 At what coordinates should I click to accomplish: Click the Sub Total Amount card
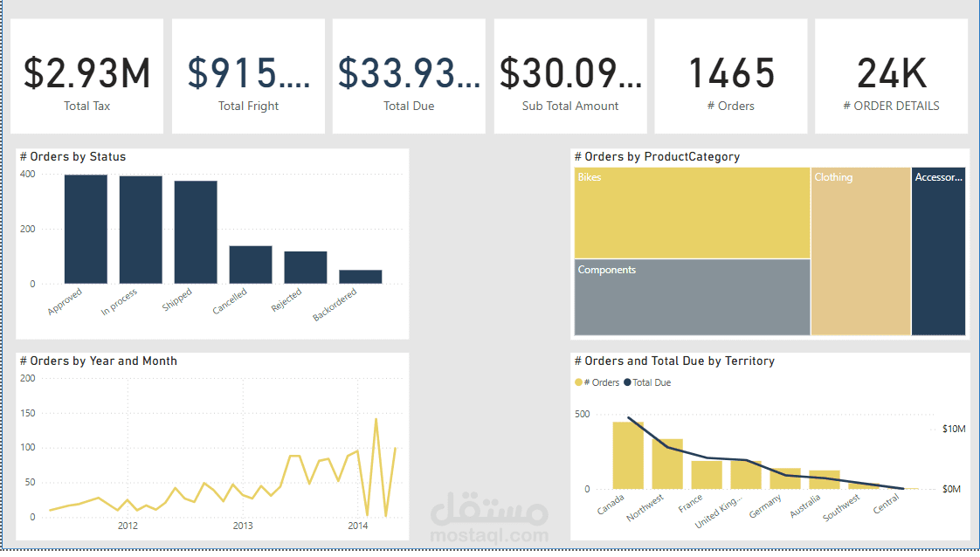(570, 76)
